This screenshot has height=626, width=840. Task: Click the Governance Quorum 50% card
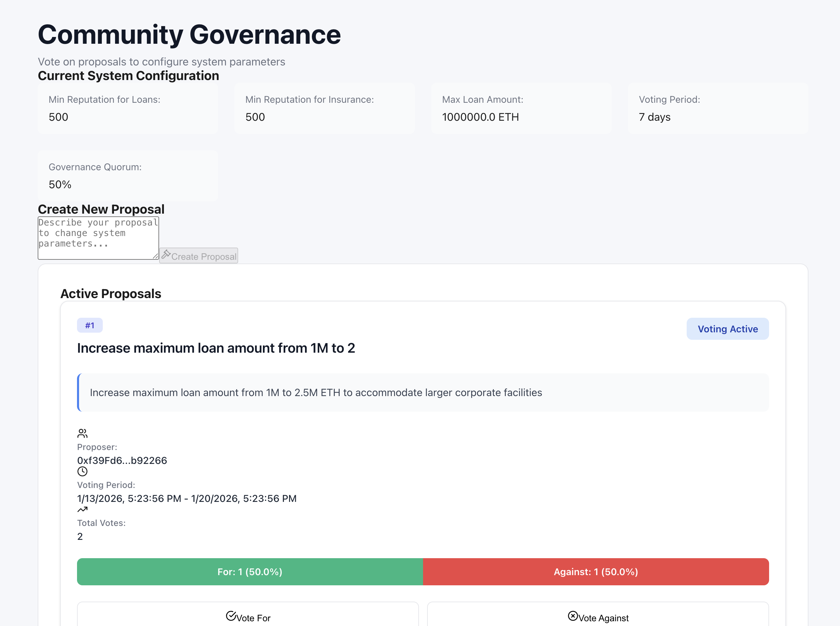[128, 176]
